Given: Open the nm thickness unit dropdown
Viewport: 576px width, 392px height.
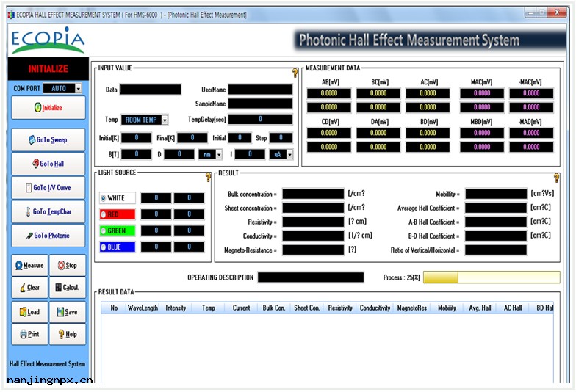Looking at the screenshot, I should (219, 155).
